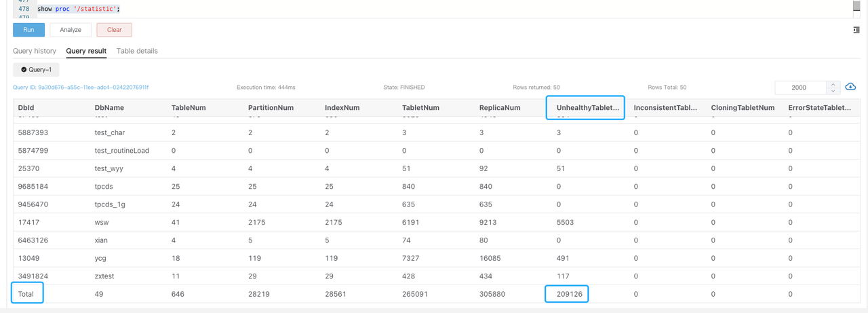Click the row limit field showing 2000

pos(800,88)
